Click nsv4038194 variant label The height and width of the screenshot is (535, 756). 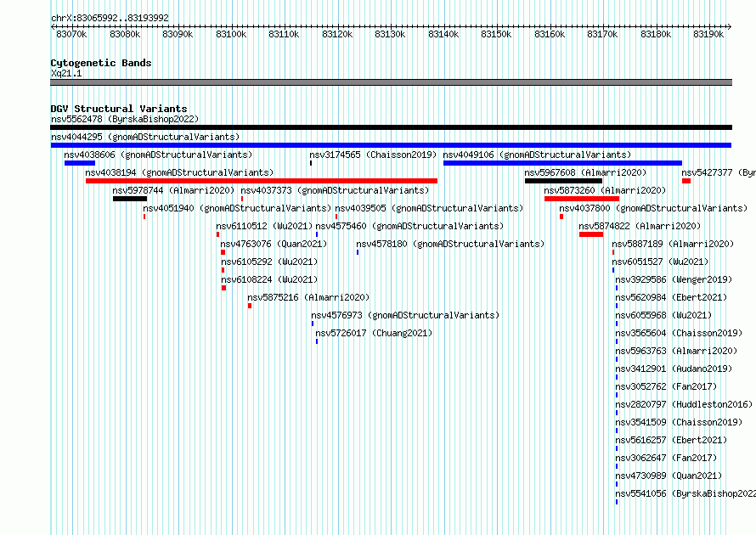pos(179,172)
